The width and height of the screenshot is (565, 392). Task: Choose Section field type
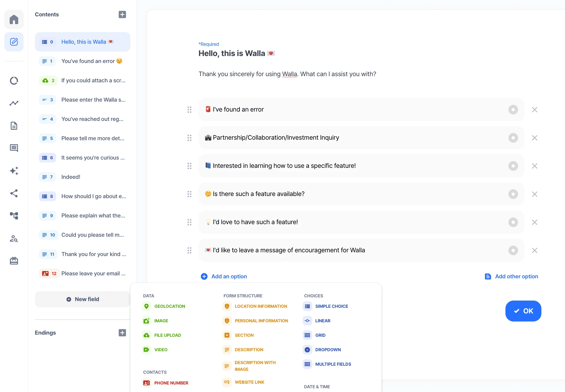point(238,335)
